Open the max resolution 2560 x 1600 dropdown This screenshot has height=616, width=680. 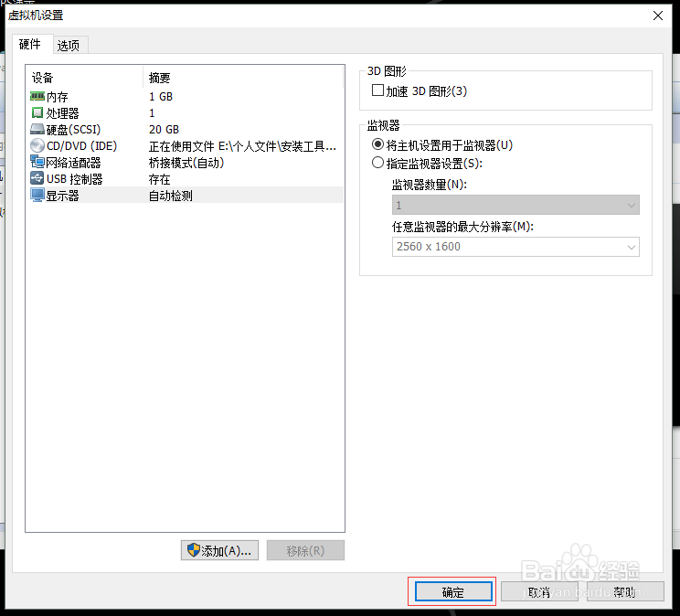(515, 247)
